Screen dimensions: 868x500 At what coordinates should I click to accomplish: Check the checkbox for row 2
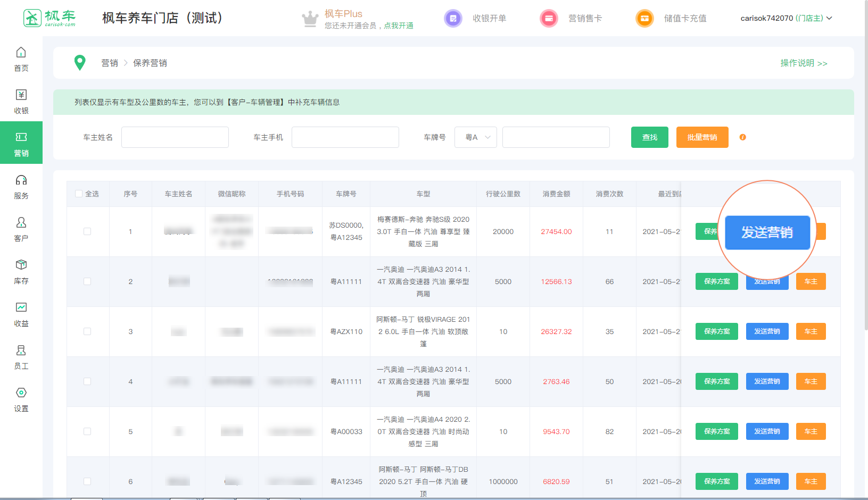87,281
